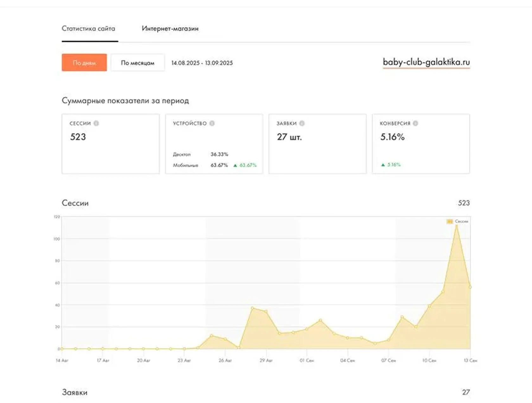Click the Конверсия 5.16% summary card
Image resolution: width=532 pixels, height=403 pixels.
coord(421,144)
